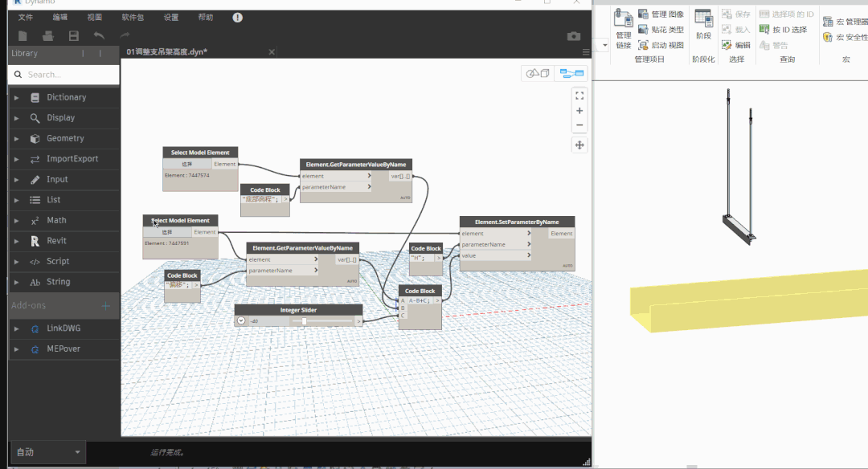
Task: Click 编辑 selection icon in Revit ribbon
Action: [x=736, y=45]
